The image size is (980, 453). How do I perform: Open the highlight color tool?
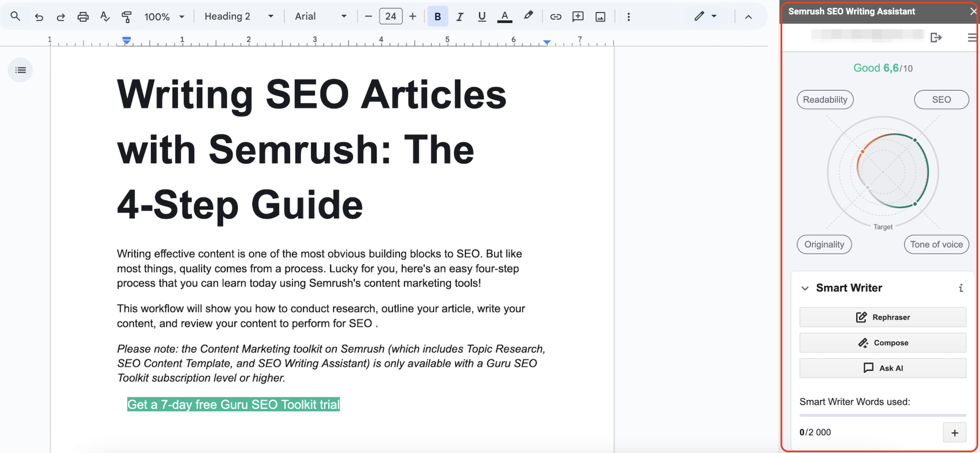point(528,16)
